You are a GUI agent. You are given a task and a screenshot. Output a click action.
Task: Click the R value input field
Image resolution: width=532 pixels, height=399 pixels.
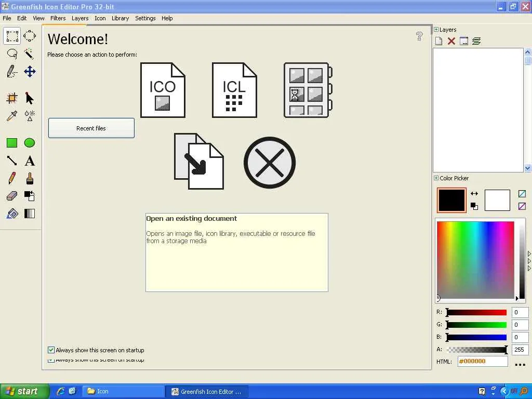click(520, 312)
